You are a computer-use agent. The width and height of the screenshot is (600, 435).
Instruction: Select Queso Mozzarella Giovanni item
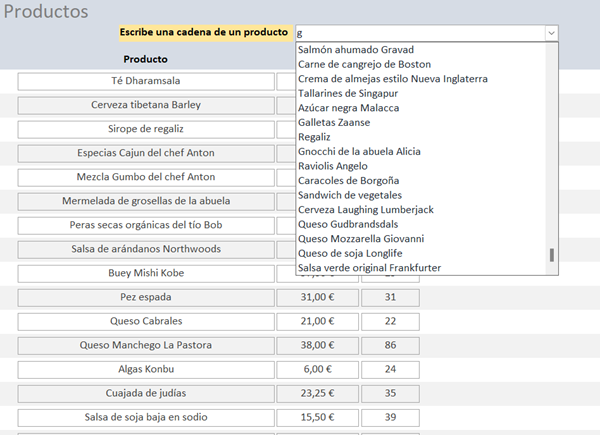(x=361, y=239)
